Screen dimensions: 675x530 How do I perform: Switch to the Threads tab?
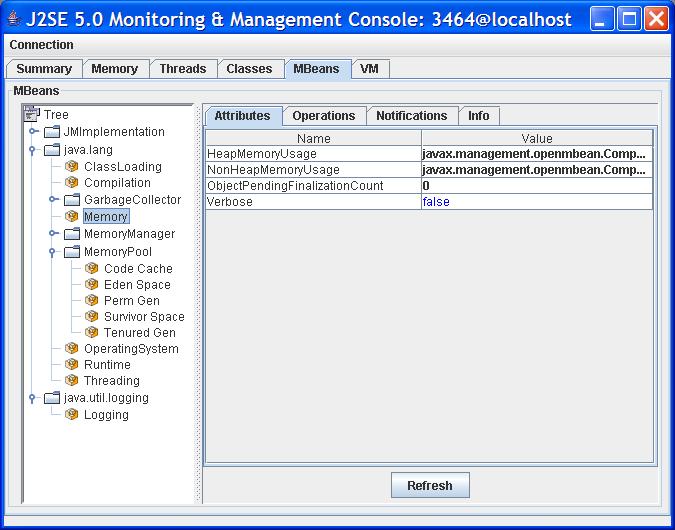(182, 69)
